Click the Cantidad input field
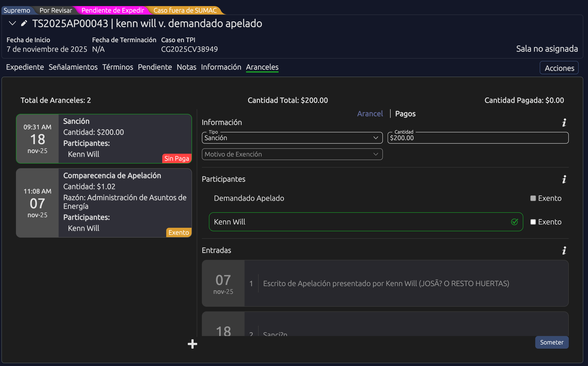Screen dimensions: 588x366 478,138
